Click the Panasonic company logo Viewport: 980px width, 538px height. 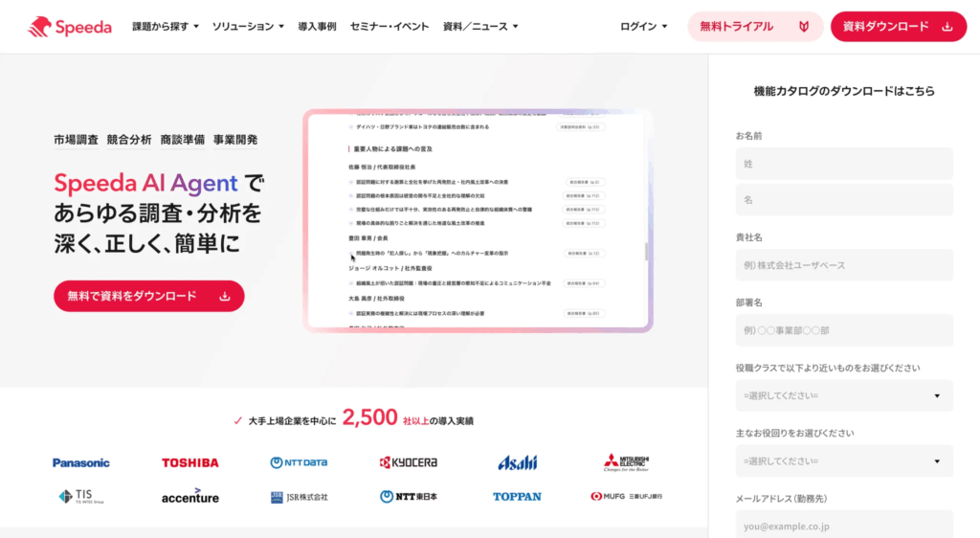[81, 462]
